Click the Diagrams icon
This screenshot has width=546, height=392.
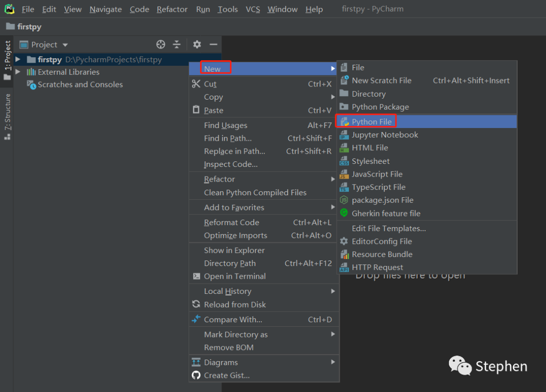coord(196,362)
